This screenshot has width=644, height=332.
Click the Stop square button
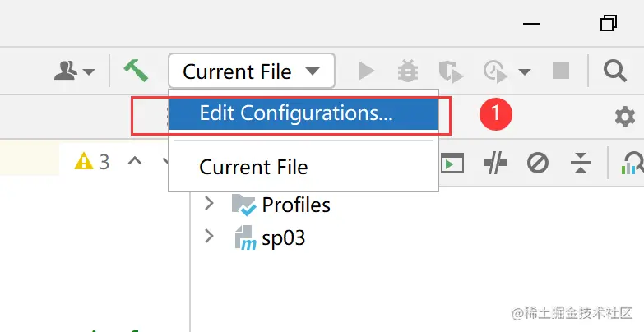pos(561,71)
